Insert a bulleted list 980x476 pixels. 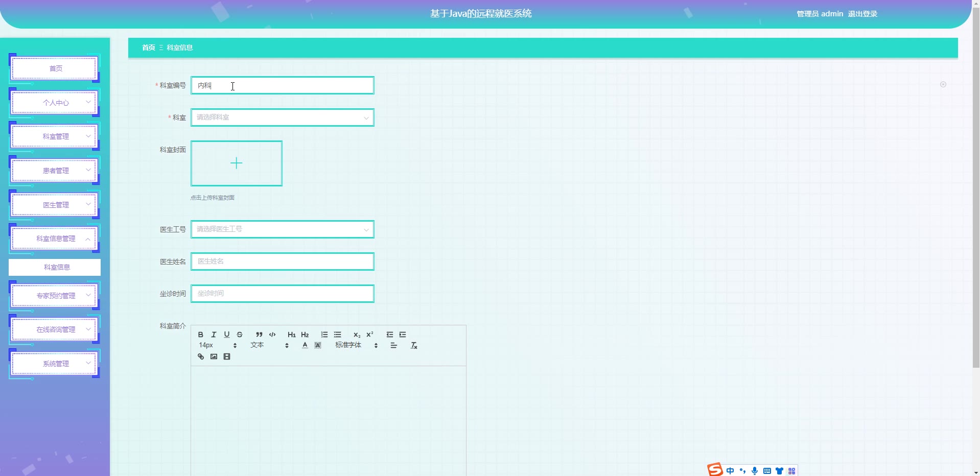tap(338, 335)
